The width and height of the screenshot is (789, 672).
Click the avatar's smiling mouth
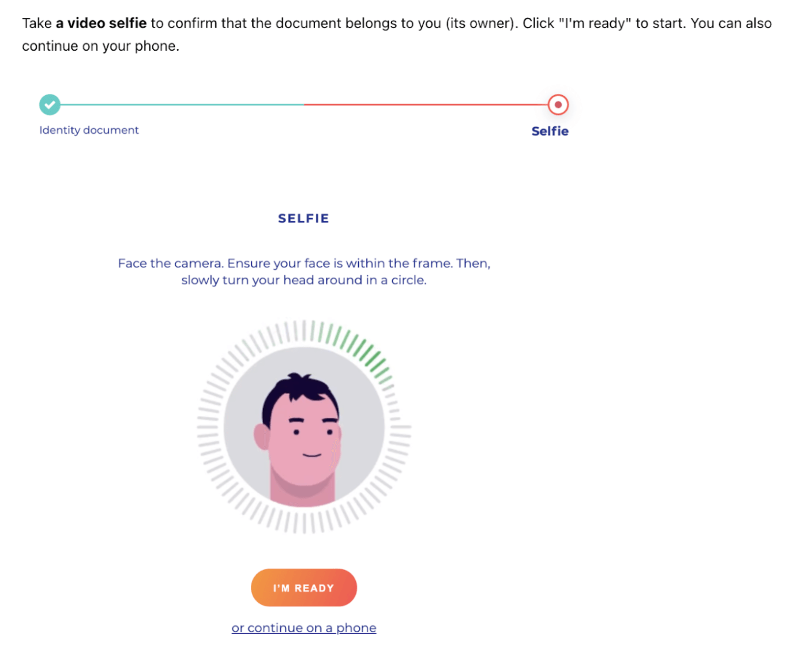coord(311,455)
